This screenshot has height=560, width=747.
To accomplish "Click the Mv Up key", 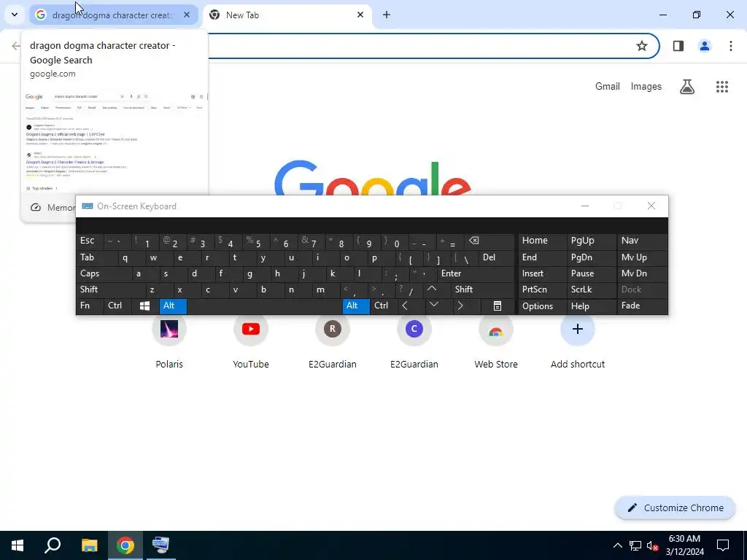I will pos(642,257).
